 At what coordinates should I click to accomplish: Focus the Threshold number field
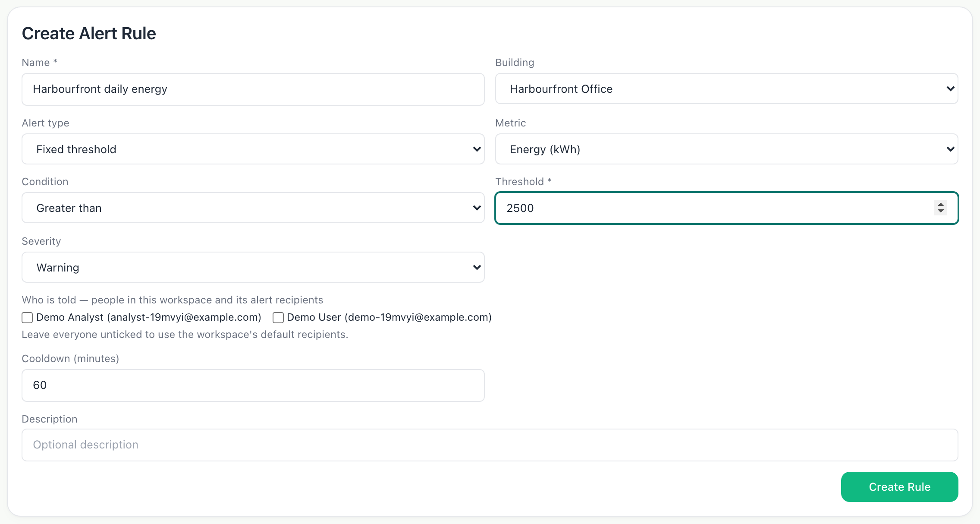pos(727,208)
